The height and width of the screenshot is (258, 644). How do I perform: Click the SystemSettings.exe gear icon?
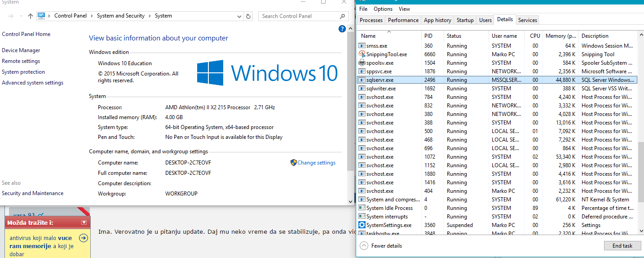tap(362, 225)
